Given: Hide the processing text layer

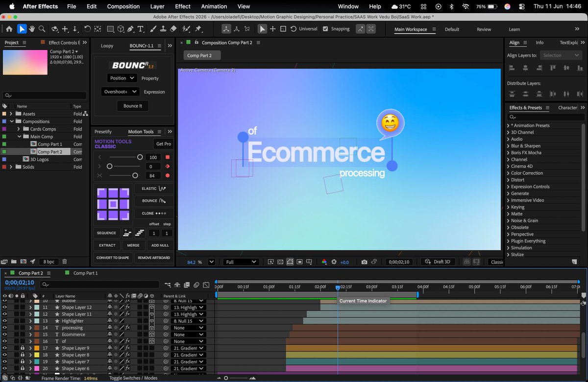Looking at the screenshot, I should click(x=5, y=328).
